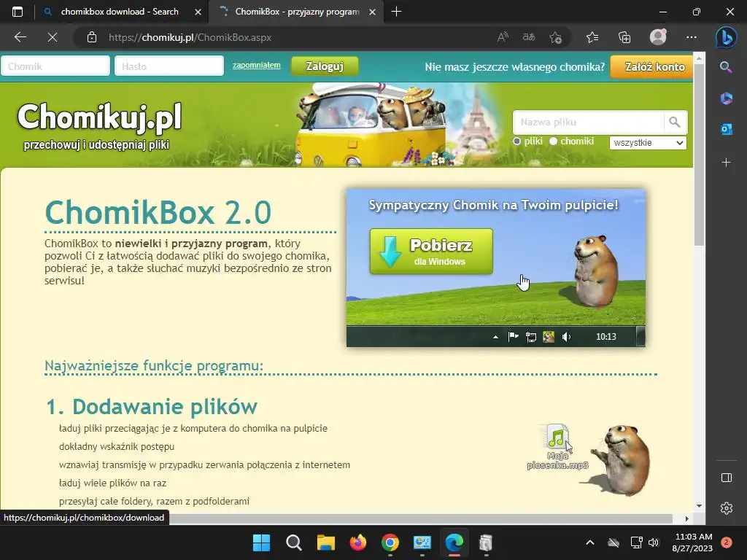Open Edge settings and more menu

coord(692,37)
